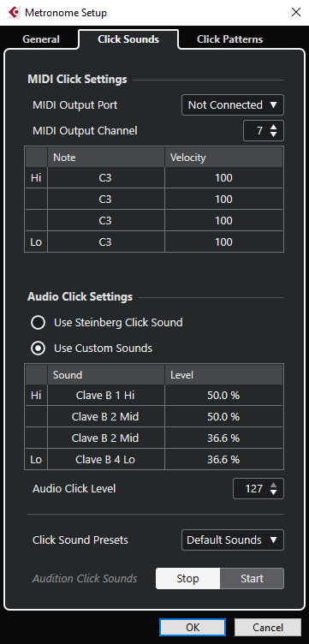Click the Hi row MIDI note C3 cell
309x644 pixels.
tap(106, 178)
